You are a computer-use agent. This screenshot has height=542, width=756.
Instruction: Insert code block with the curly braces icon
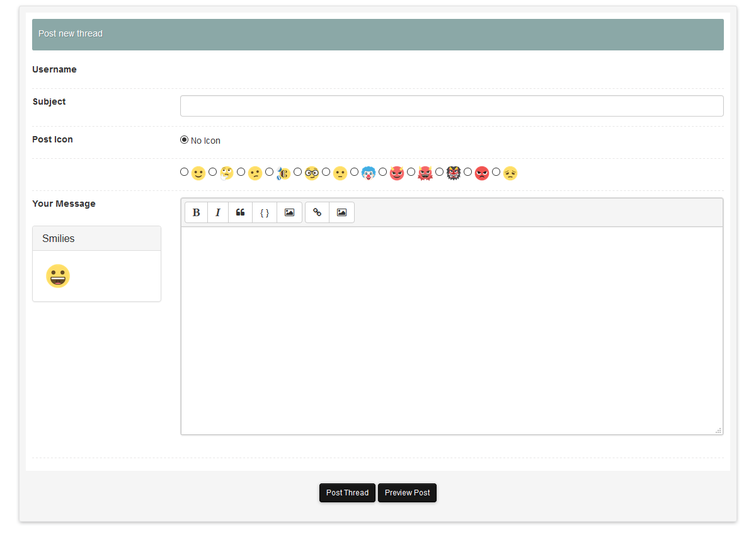[265, 212]
